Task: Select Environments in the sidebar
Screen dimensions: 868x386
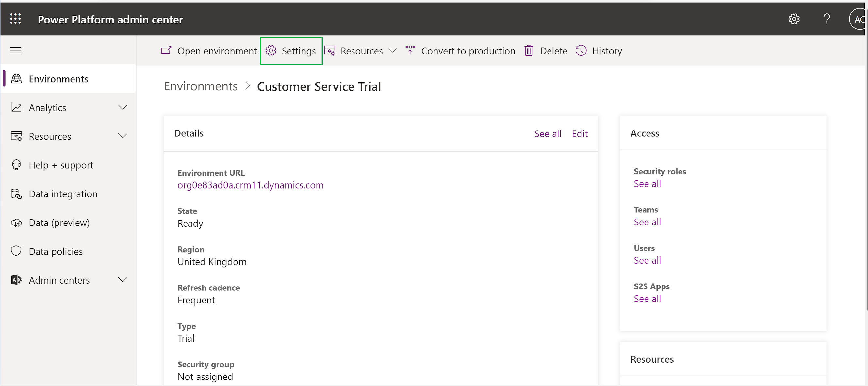Action: (x=58, y=79)
